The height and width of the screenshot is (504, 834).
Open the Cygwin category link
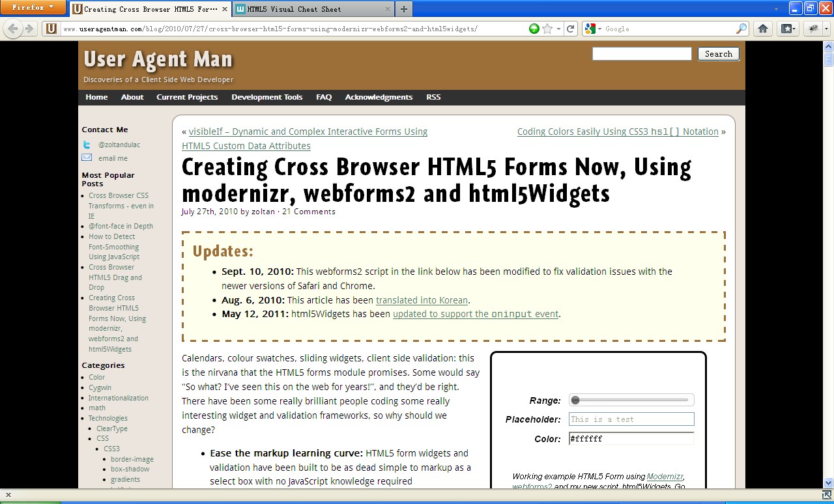(100, 387)
